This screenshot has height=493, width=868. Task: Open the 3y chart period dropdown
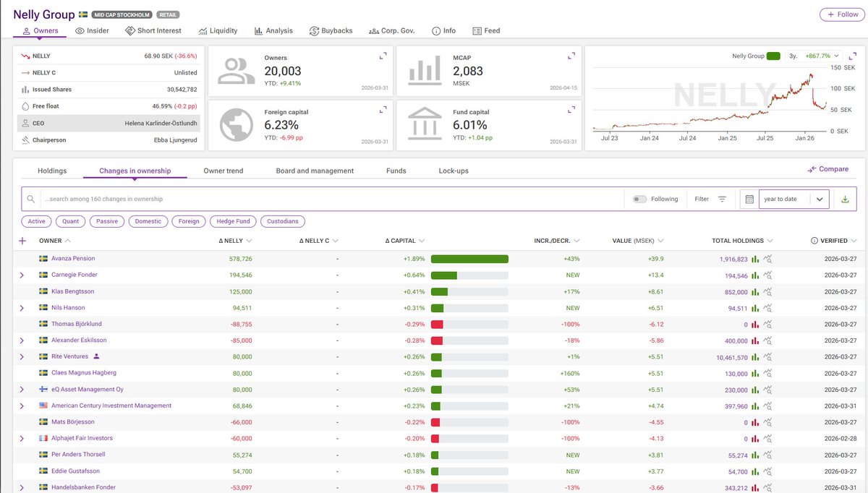814,56
